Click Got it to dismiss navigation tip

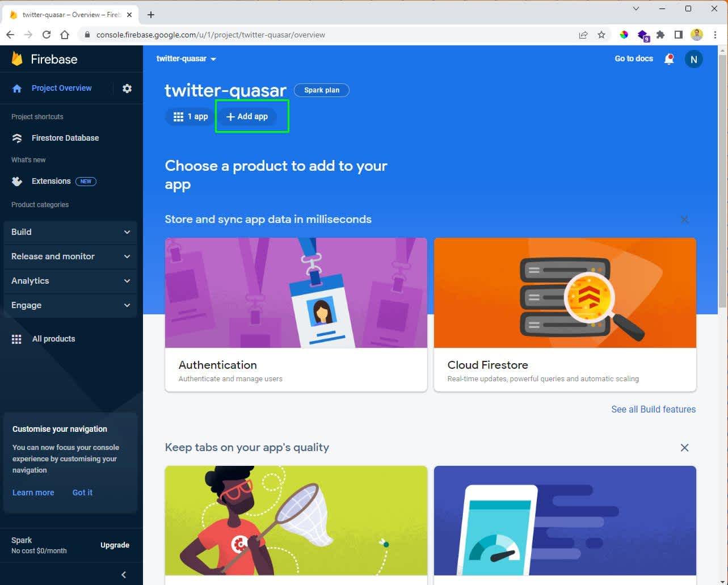click(x=82, y=493)
